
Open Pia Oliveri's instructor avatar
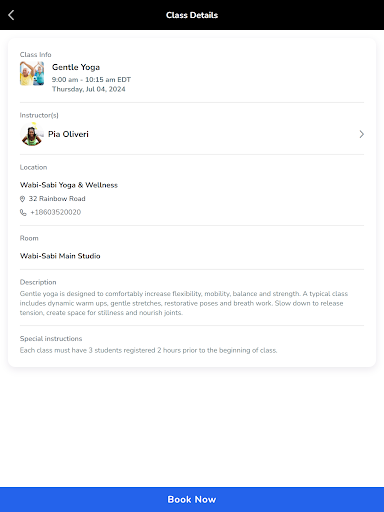click(x=32, y=134)
